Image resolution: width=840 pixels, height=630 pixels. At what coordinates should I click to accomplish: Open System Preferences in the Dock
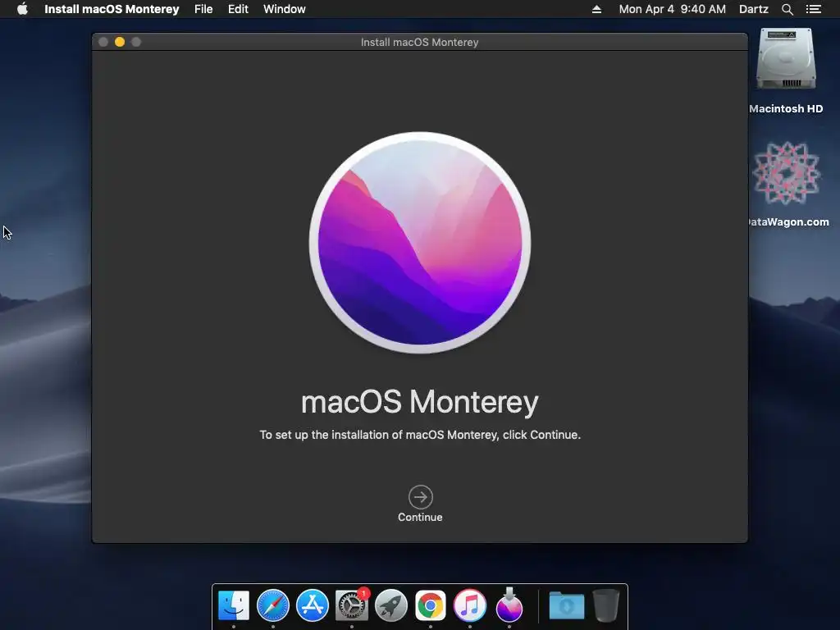[351, 606]
